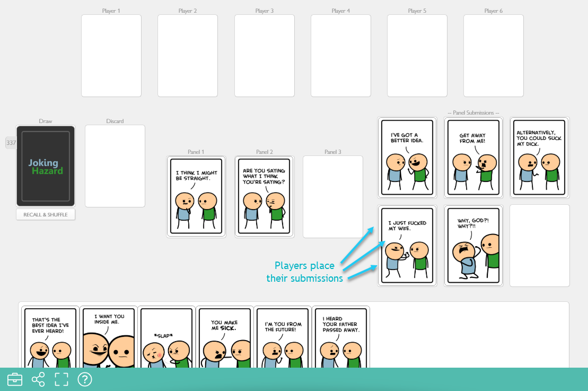The height and width of the screenshot is (391, 588).
Task: Click the 'Panel 1' label
Action: tap(196, 152)
